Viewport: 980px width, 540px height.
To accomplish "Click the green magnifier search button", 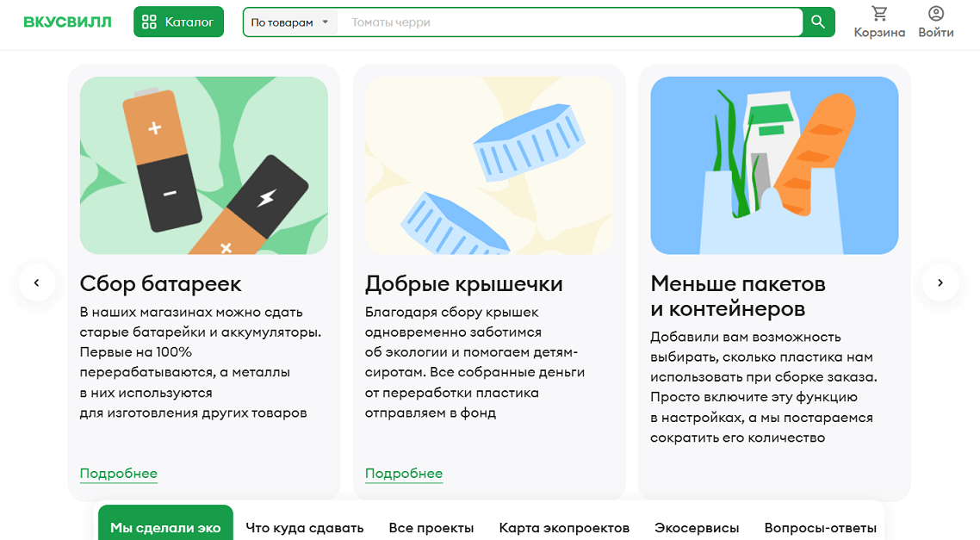I will click(x=818, y=22).
